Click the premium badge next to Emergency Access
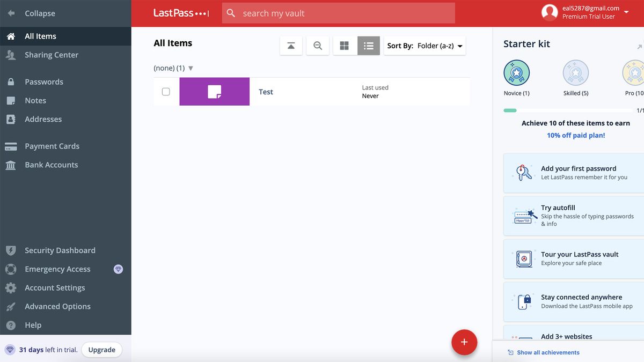This screenshot has width=644, height=362. pos(118,269)
